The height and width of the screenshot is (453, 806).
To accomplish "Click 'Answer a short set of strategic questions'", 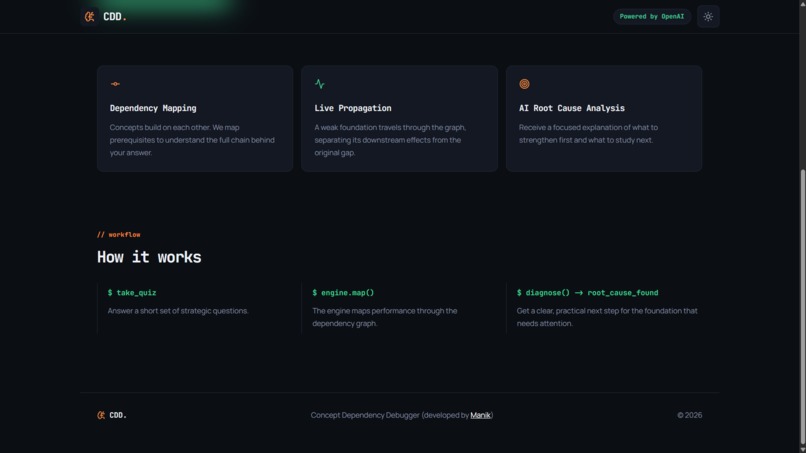I will tap(178, 311).
